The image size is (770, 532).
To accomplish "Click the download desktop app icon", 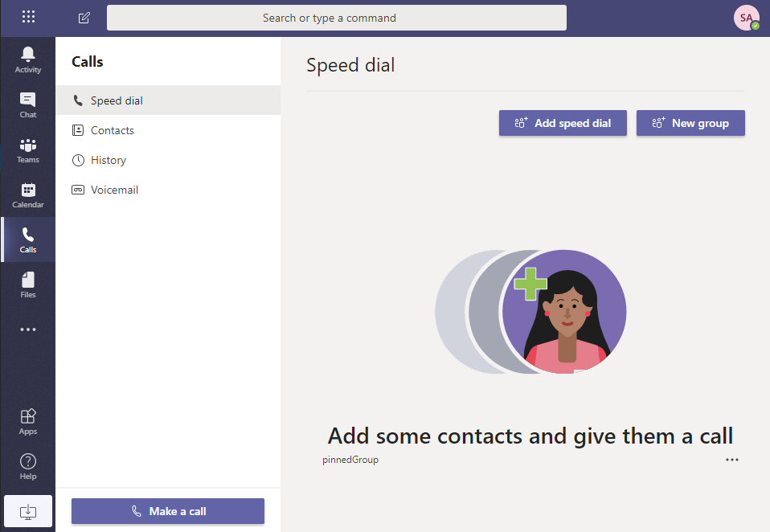I will click(28, 511).
